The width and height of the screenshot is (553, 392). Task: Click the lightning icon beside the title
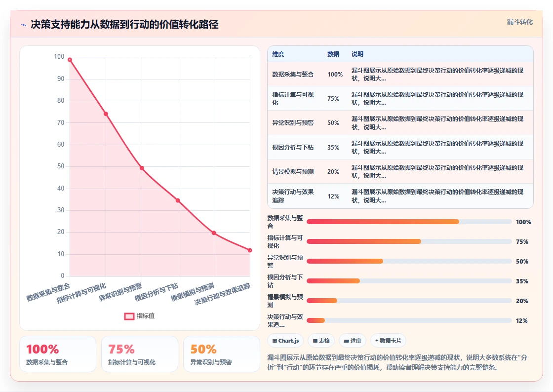coord(24,25)
